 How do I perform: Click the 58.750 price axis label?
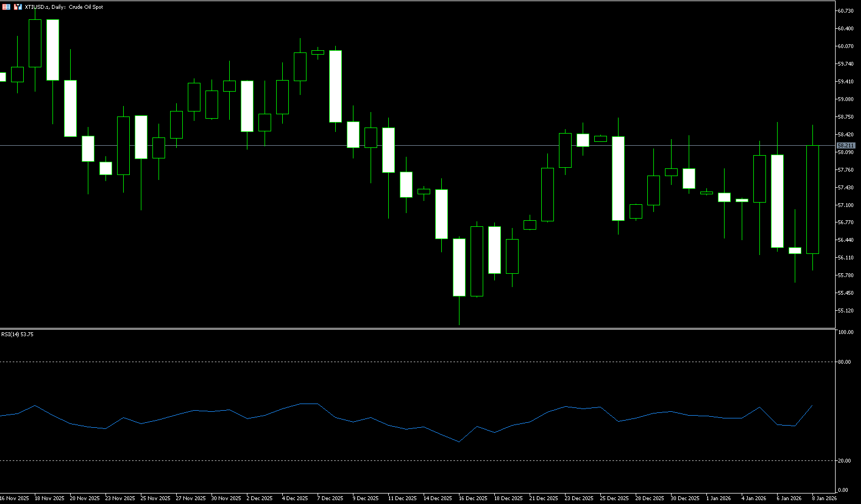[x=846, y=117]
